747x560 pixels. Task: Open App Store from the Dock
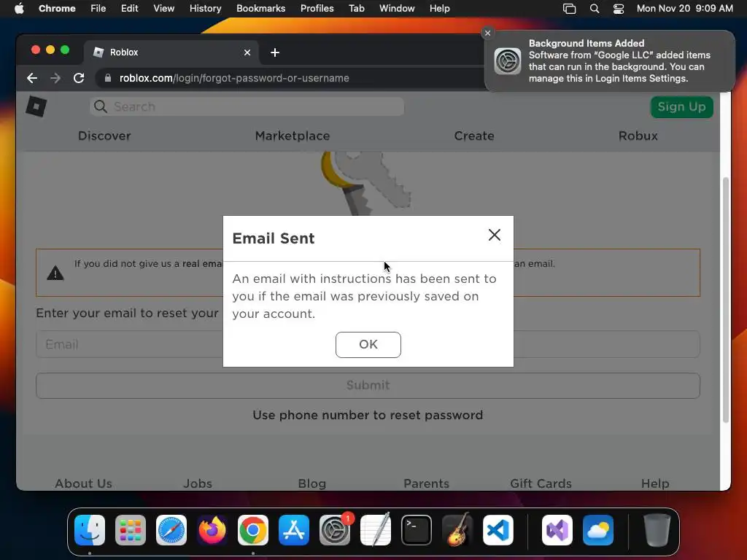point(294,530)
